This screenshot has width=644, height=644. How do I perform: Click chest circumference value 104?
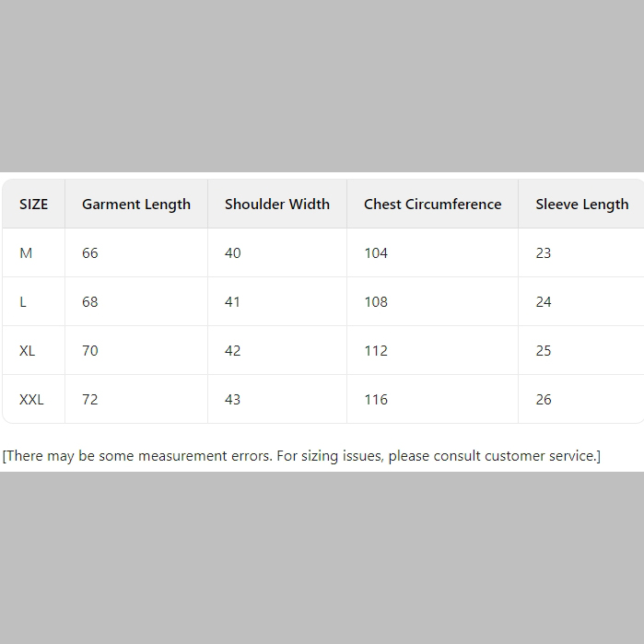pos(376,253)
